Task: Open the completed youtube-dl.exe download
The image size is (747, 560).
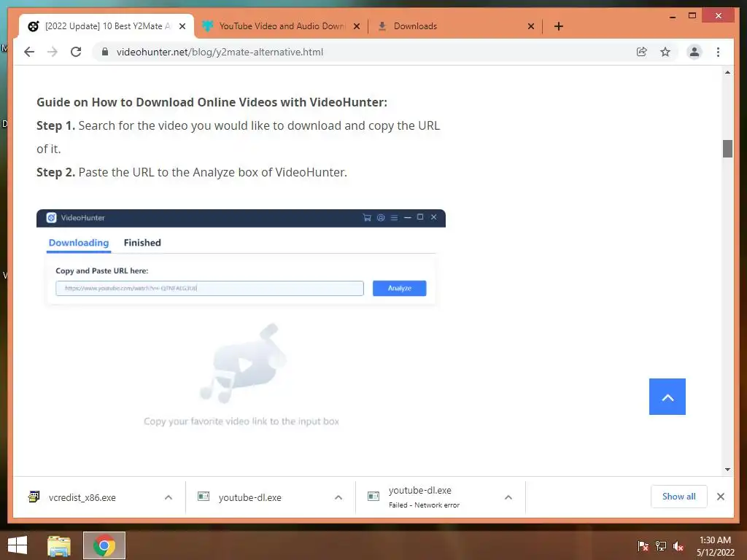Action: [249, 497]
